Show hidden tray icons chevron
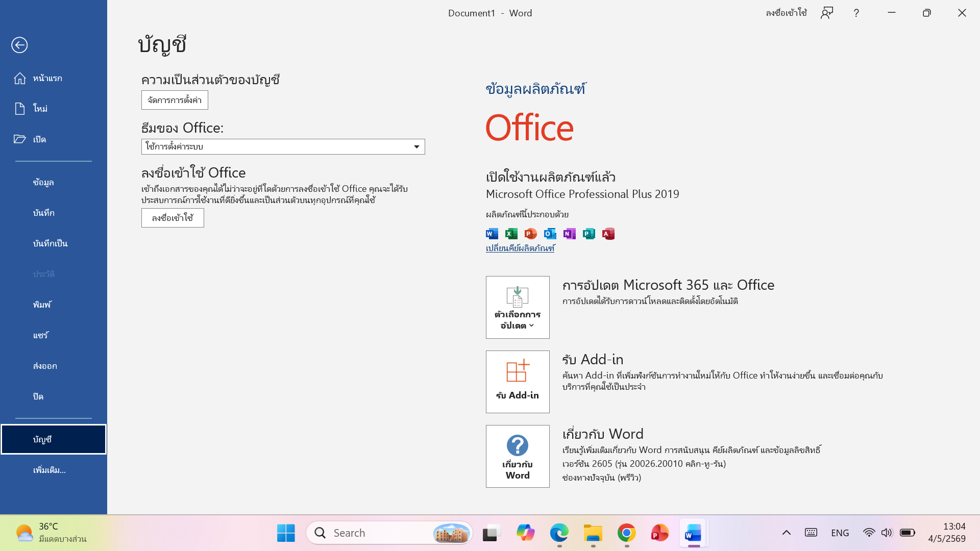 click(787, 533)
